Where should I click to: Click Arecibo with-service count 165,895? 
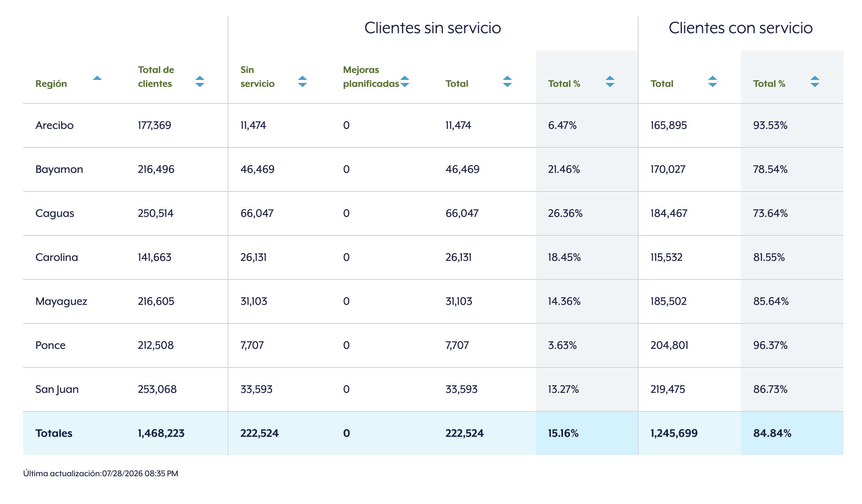[x=669, y=125]
